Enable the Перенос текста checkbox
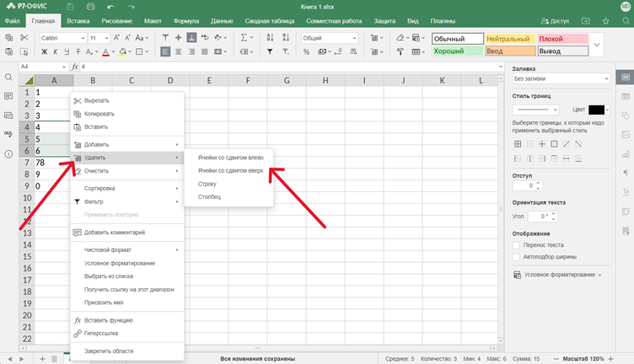This screenshot has height=364, width=634. click(517, 245)
